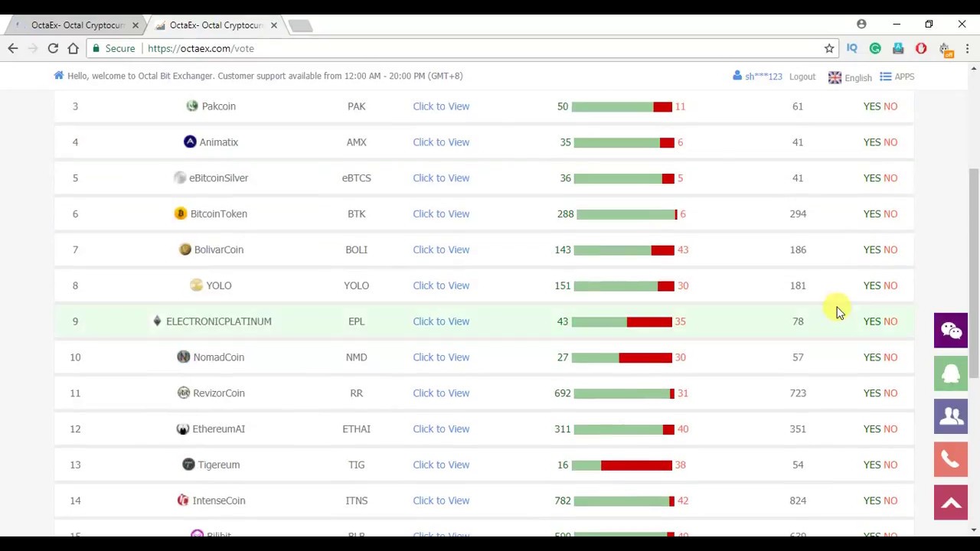Click the ELECTRONICPLATINUM coin logo

click(x=157, y=321)
